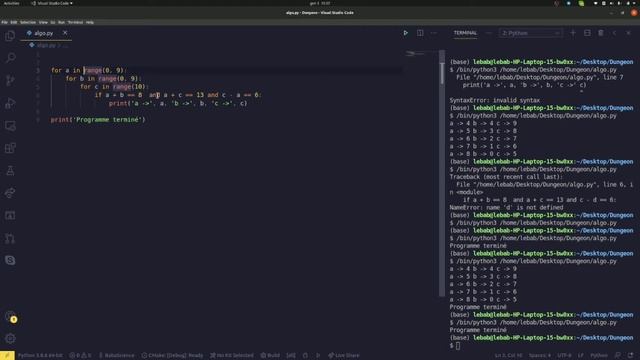Click the green tray indicator icon
640x360 pixels.
click(x=581, y=3)
